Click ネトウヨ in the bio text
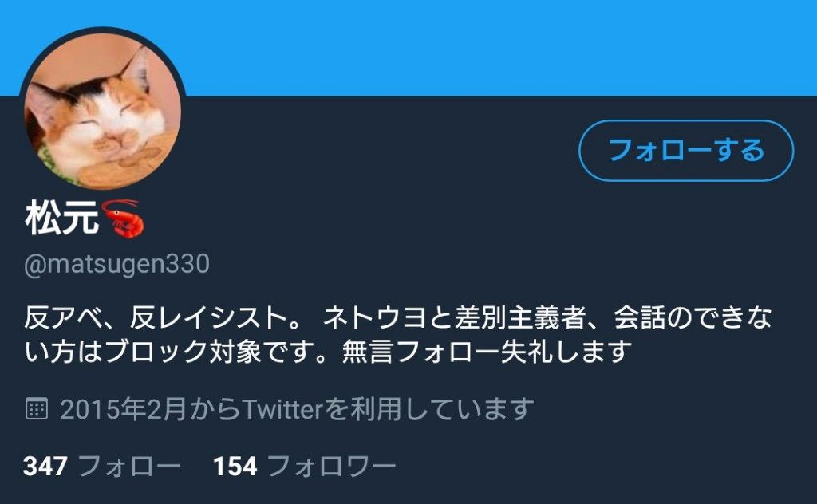 (375, 318)
